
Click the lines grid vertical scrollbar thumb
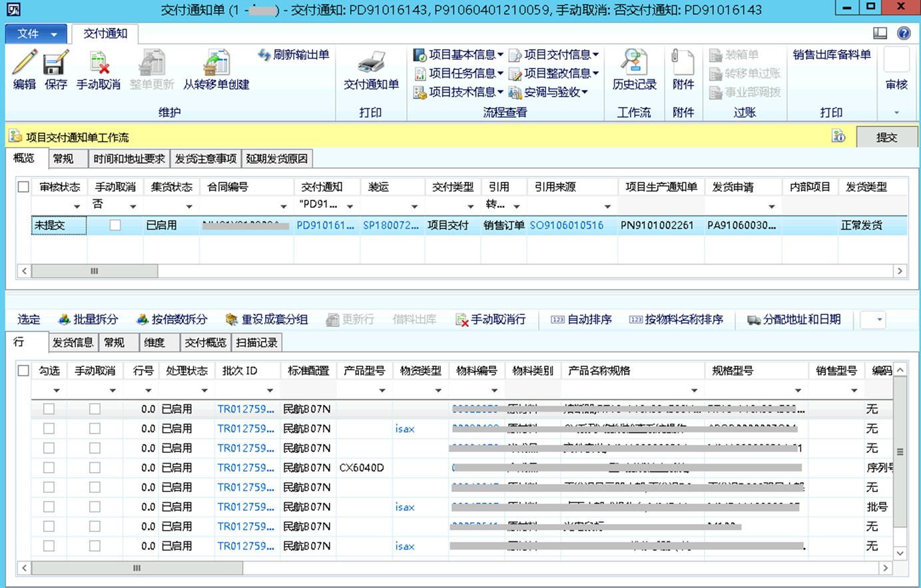[900, 451]
